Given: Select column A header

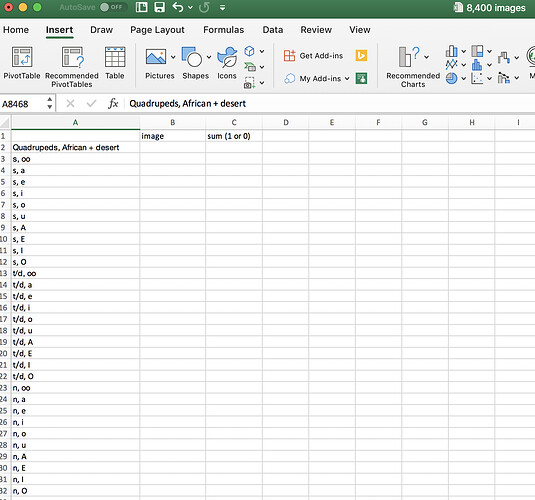Looking at the screenshot, I should pos(75,123).
